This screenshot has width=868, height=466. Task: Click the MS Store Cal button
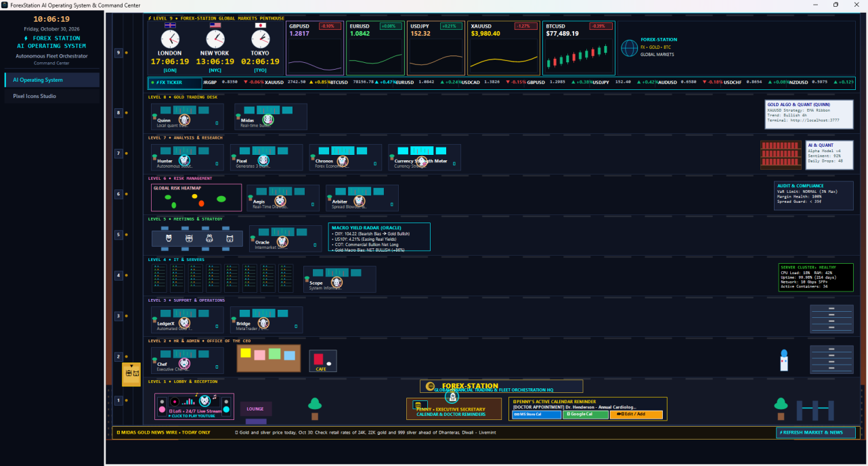tap(536, 415)
